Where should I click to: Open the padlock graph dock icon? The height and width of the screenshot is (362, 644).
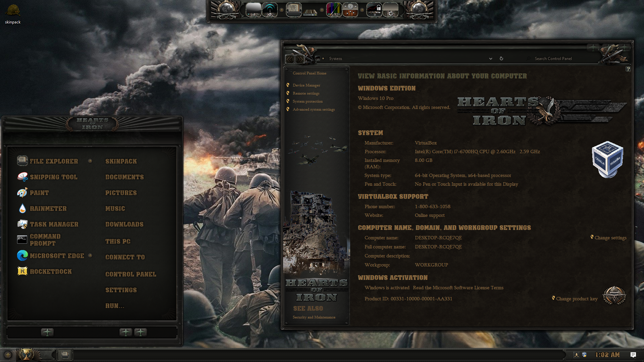(374, 10)
